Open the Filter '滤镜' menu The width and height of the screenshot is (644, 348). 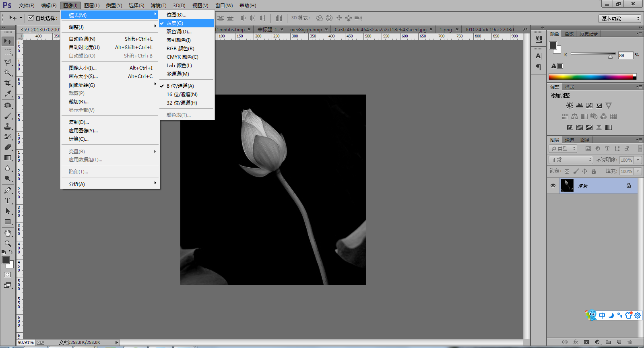coord(158,6)
